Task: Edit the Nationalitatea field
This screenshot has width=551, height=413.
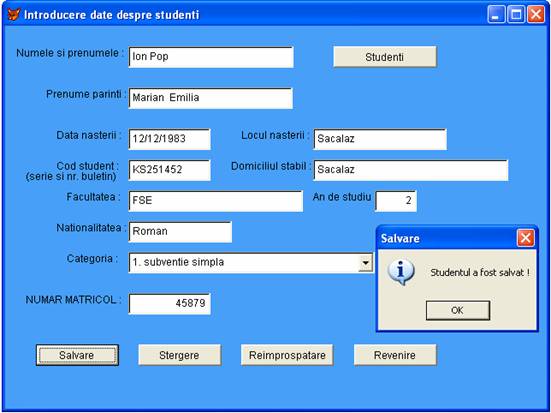Action: coord(180,232)
